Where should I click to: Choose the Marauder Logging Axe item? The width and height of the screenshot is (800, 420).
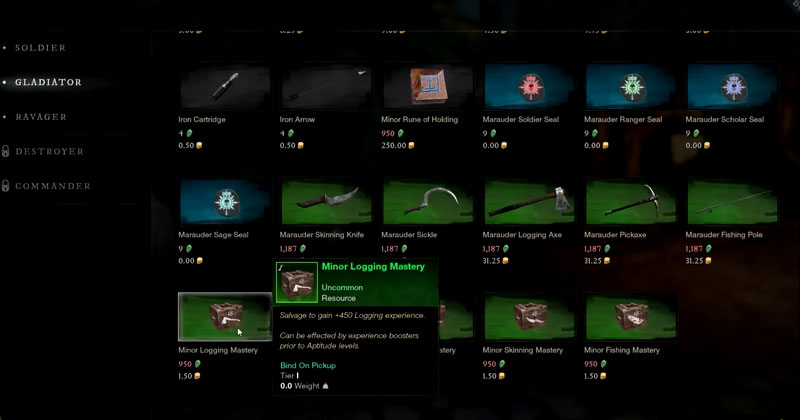tap(529, 202)
